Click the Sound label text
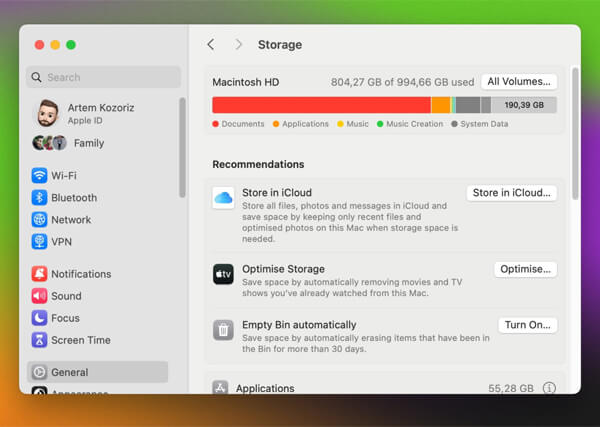Image resolution: width=600 pixels, height=427 pixels. [66, 296]
